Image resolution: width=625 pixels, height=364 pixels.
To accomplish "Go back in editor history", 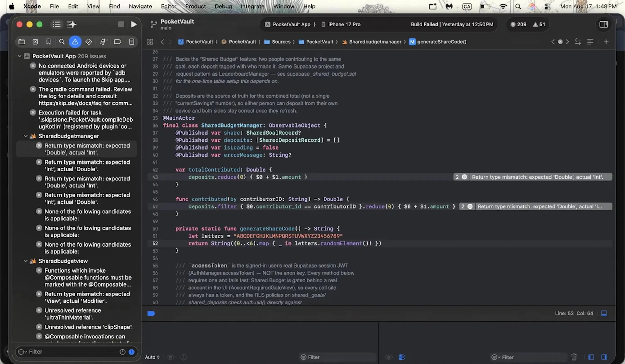I will 162,42.
